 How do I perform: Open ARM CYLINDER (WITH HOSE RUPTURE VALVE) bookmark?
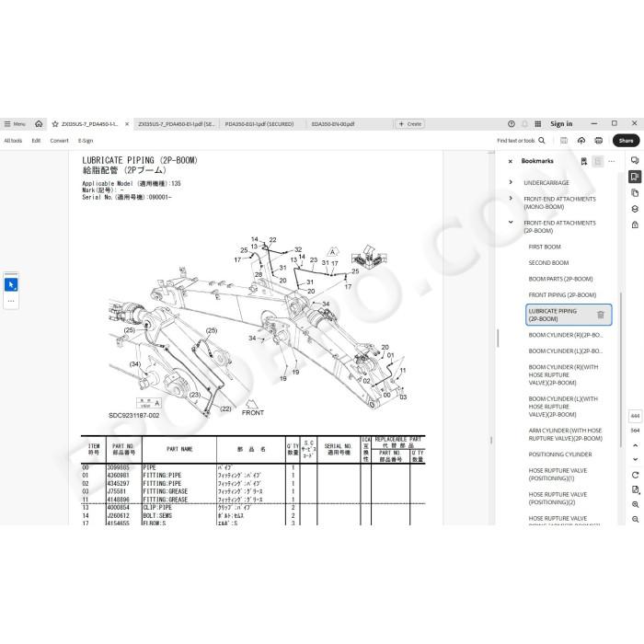coord(566,434)
